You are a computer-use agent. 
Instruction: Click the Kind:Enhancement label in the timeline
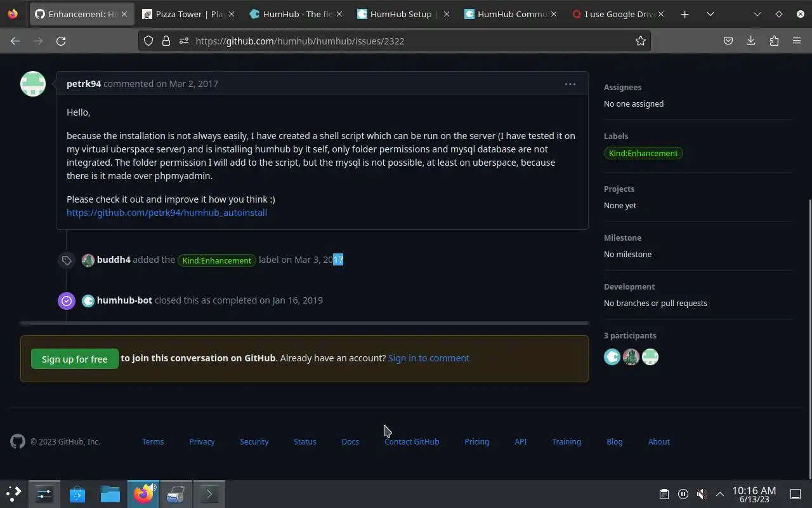tap(217, 260)
